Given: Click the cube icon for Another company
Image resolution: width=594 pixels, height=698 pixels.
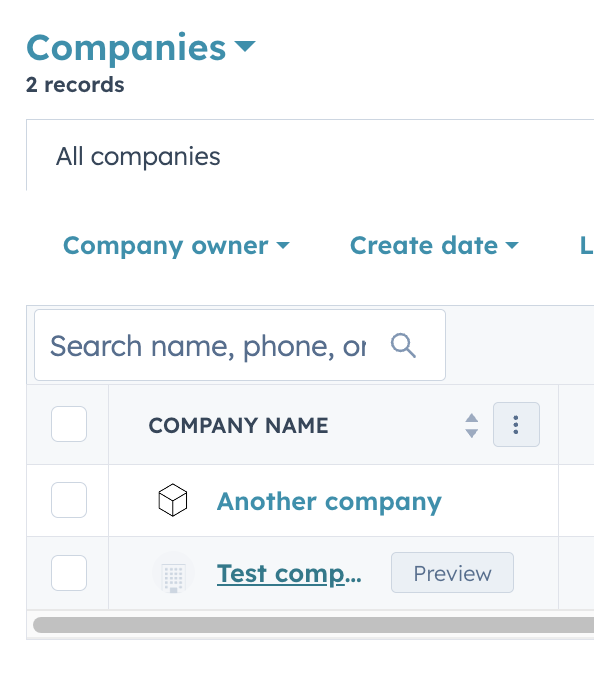Looking at the screenshot, I should [173, 500].
